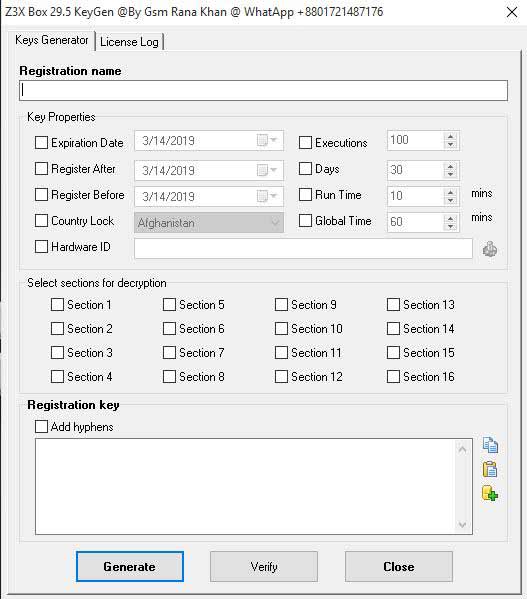Increase the Executions value with up arrow

coord(451,136)
